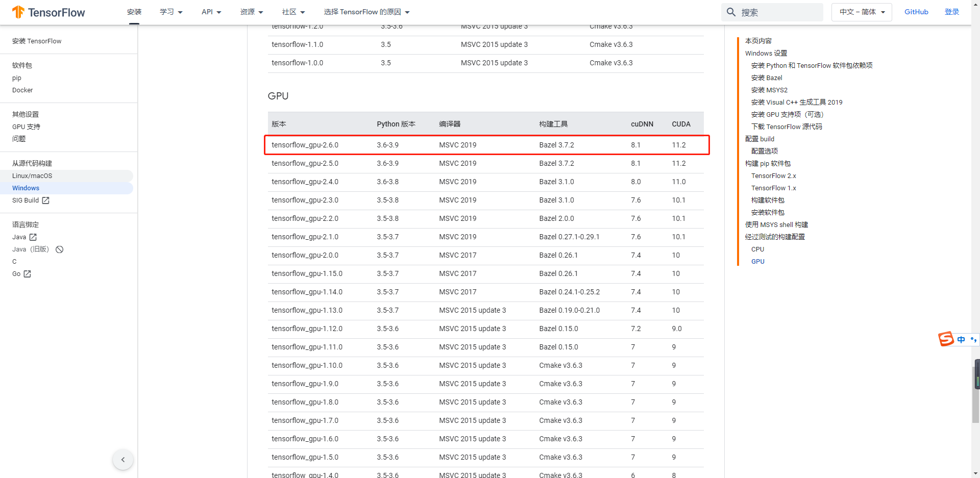Jump to 安装 MSYS2 section

coord(769,90)
